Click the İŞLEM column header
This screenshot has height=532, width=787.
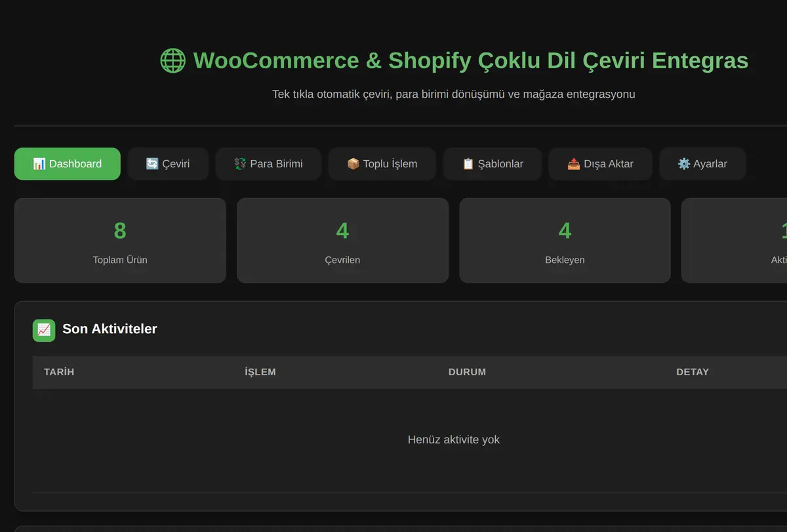(260, 372)
